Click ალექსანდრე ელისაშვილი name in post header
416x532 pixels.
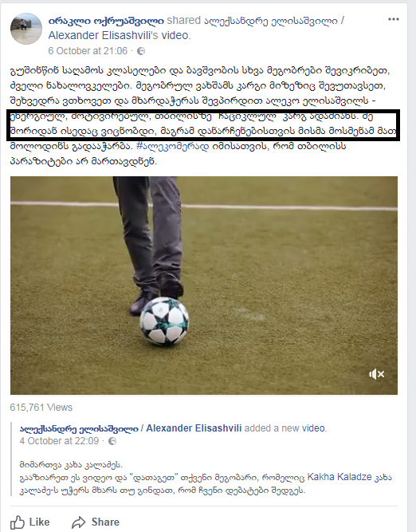pyautogui.click(x=271, y=21)
